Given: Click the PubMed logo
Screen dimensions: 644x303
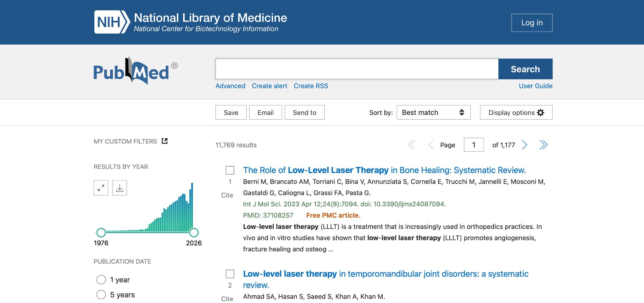Looking at the screenshot, I should pos(136,71).
